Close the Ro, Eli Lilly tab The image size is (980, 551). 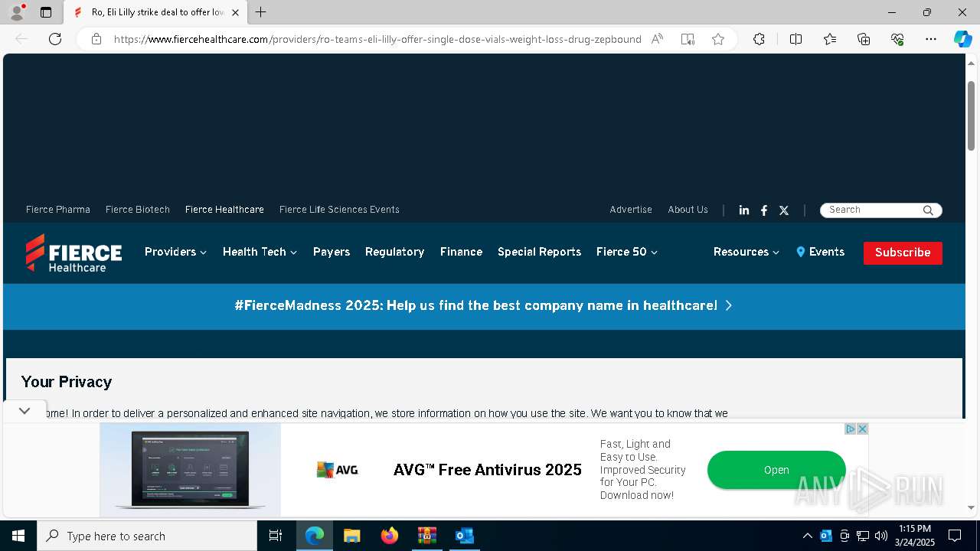tap(235, 12)
